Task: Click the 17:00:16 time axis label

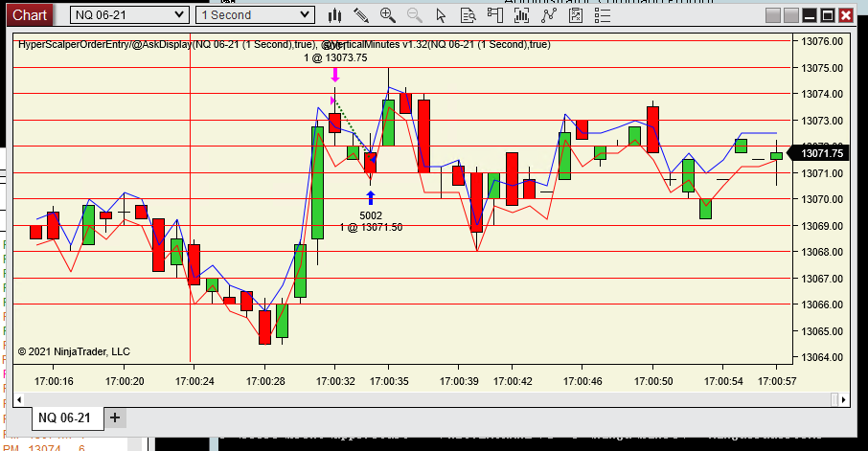Action: 54,381
